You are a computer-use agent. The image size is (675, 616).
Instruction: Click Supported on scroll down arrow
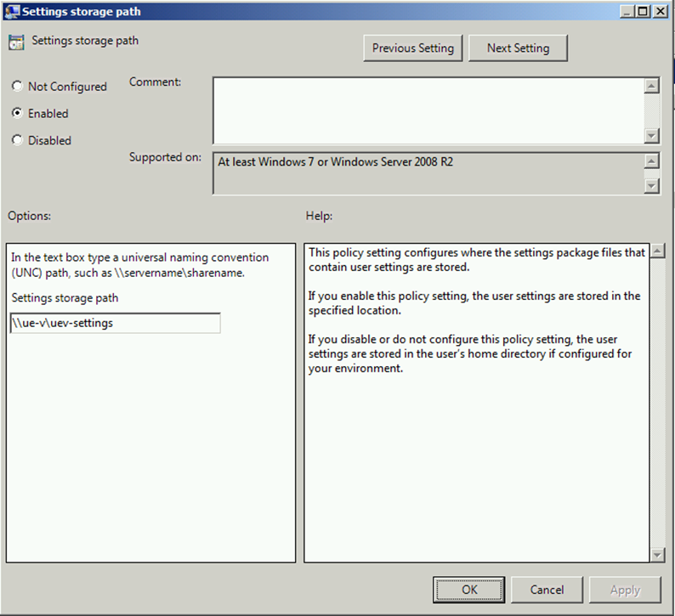click(x=652, y=186)
